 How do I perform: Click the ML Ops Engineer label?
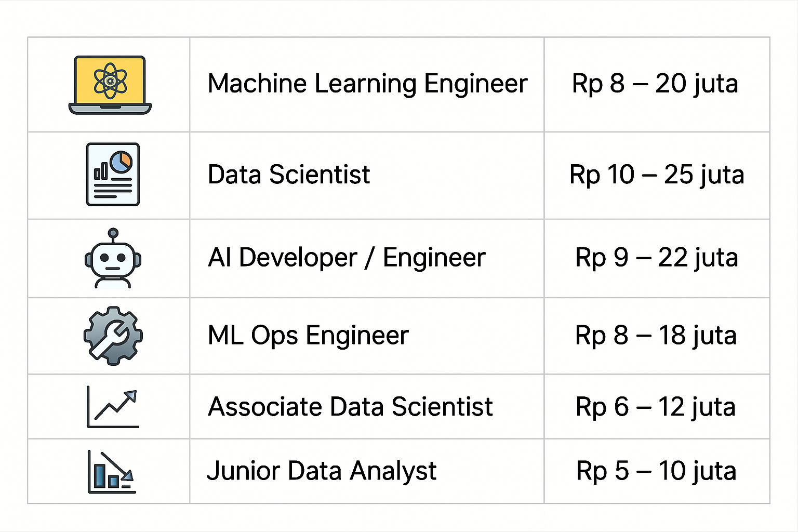308,336
